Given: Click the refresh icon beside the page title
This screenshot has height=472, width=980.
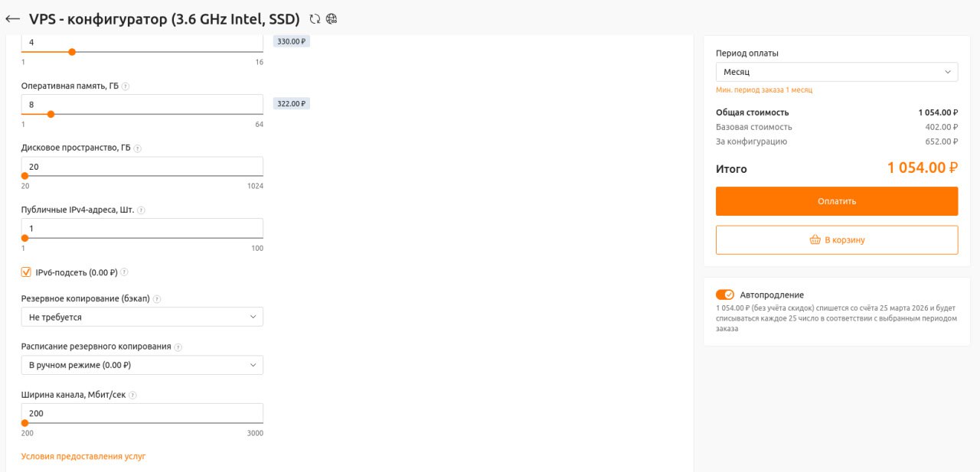Looking at the screenshot, I should click(x=315, y=18).
